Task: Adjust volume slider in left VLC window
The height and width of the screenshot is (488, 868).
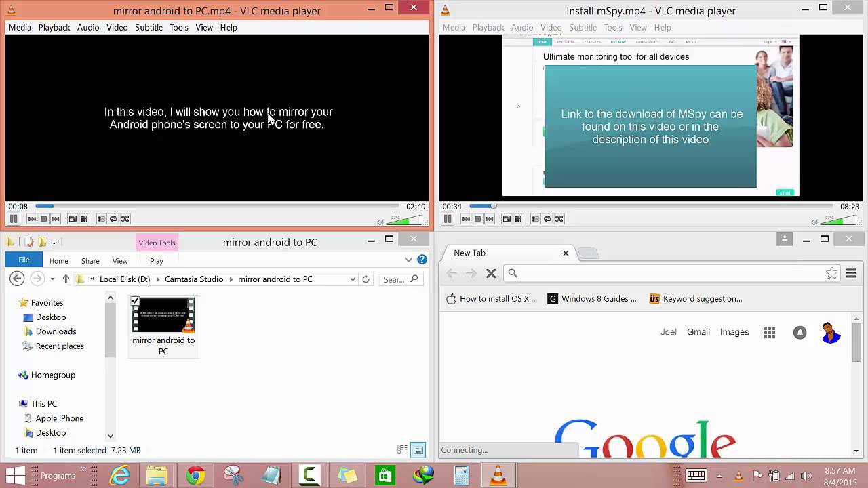Action: click(x=404, y=220)
